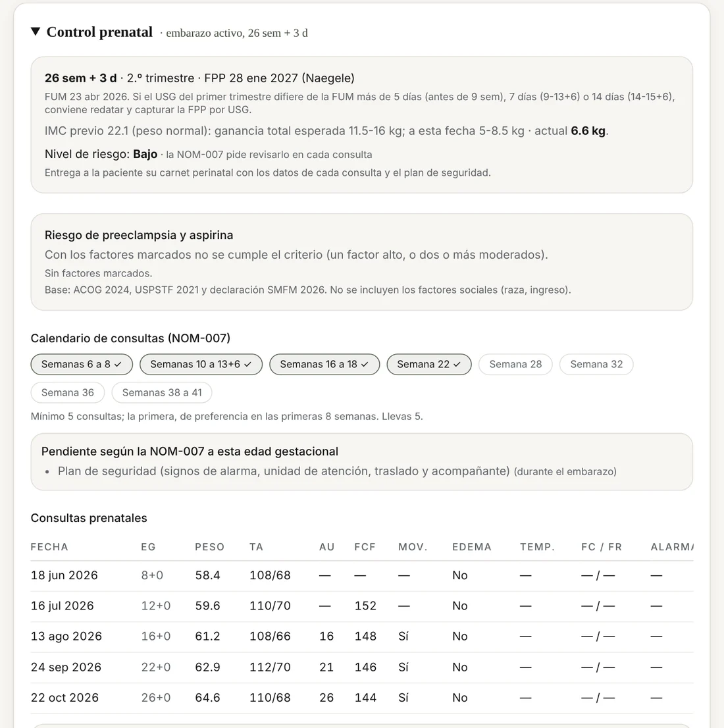Image resolution: width=724 pixels, height=728 pixels.
Task: Mark the Semana 28 visit chip
Action: tap(515, 365)
